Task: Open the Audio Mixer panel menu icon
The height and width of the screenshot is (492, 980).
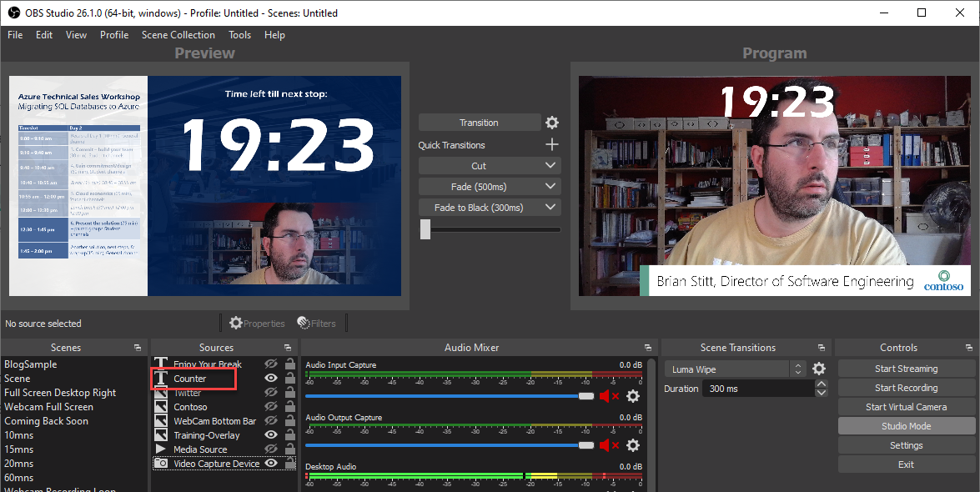Action: pos(648,348)
